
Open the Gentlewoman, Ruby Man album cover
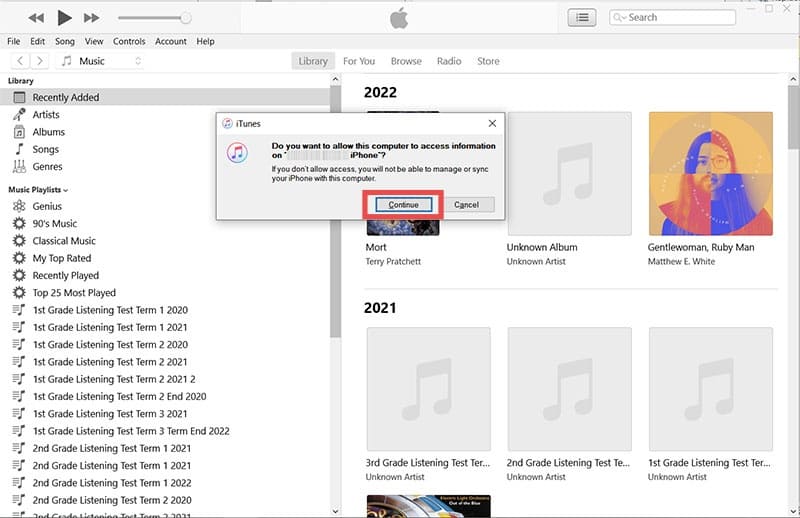click(710, 173)
